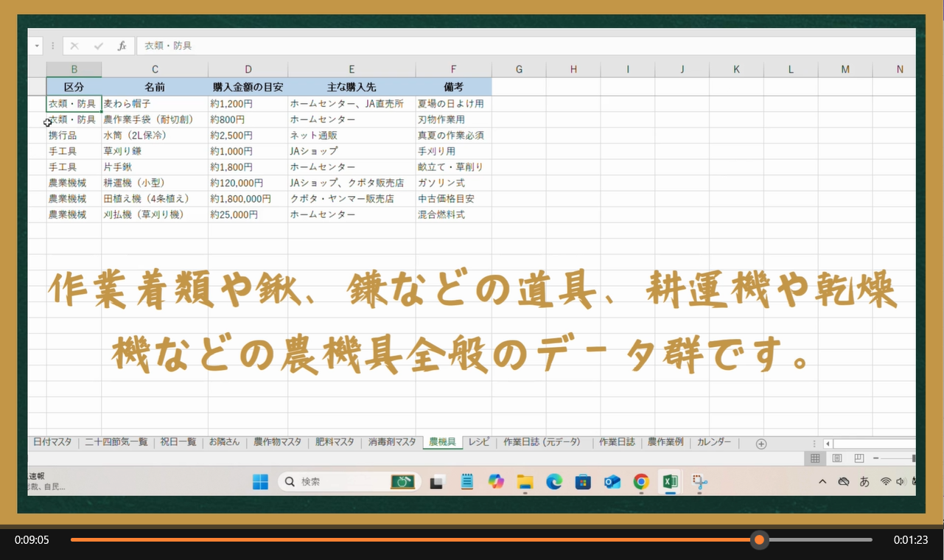Launch Snipping Tool from the taskbar
944x560 pixels.
tap(699, 482)
